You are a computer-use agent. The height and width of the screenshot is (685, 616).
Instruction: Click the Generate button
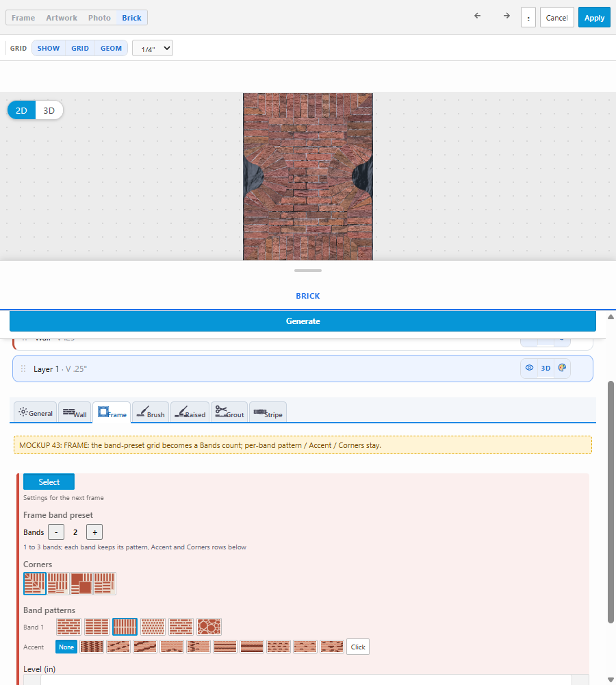(303, 321)
